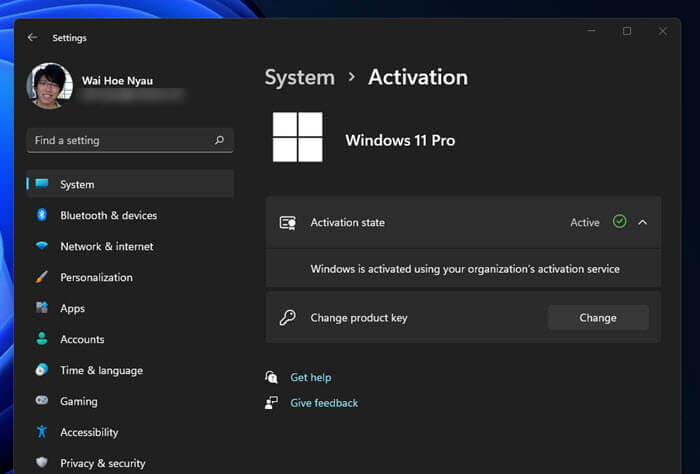This screenshot has height=474, width=700.
Task: Click the Personalization paintbrush icon
Action: click(x=42, y=277)
